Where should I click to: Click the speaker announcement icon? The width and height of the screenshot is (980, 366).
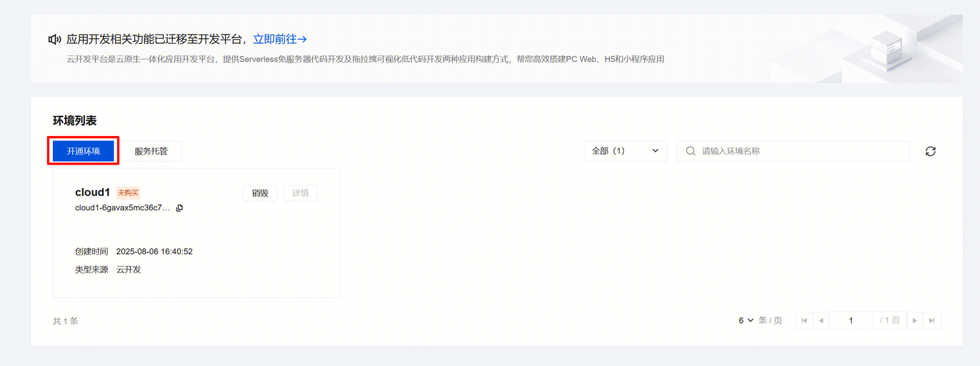tap(55, 40)
